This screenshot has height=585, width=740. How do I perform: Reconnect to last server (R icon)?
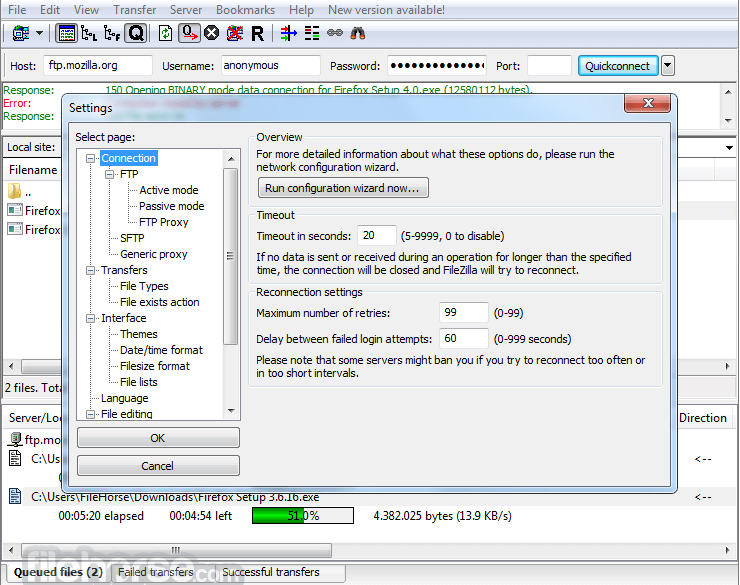point(258,33)
